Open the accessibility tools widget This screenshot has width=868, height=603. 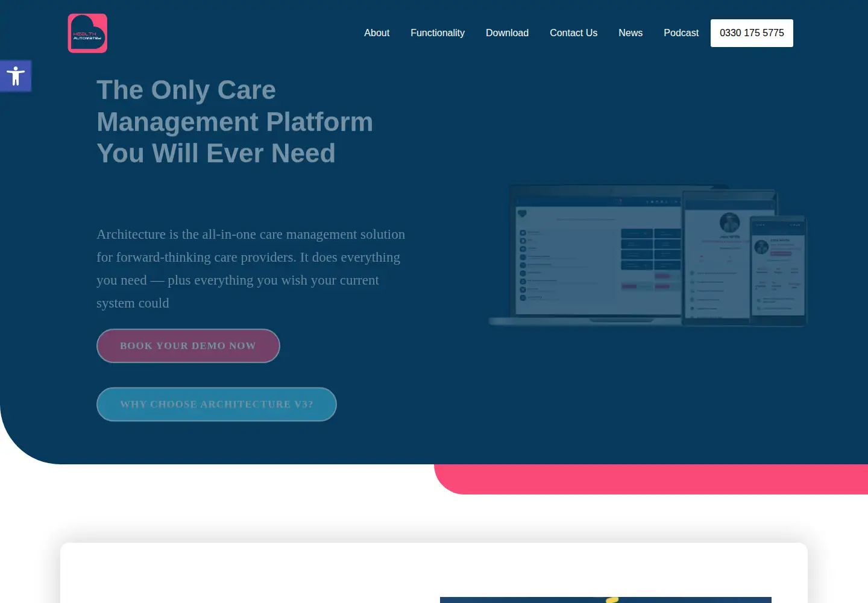pyautogui.click(x=16, y=76)
